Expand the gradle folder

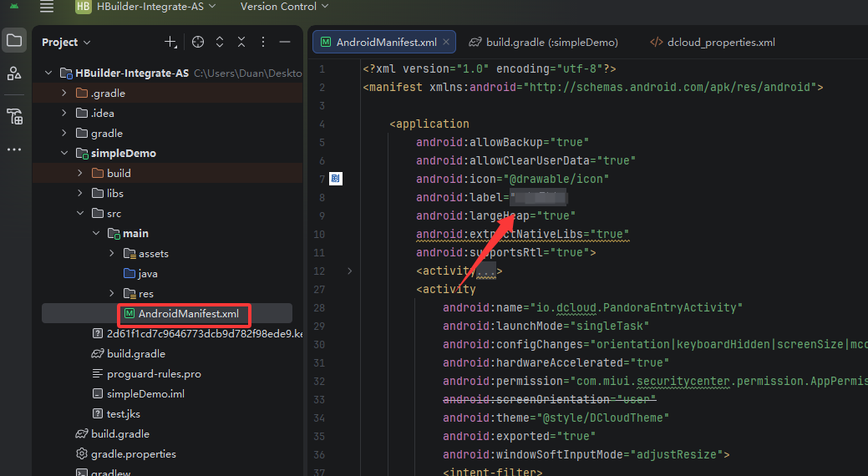pos(64,134)
